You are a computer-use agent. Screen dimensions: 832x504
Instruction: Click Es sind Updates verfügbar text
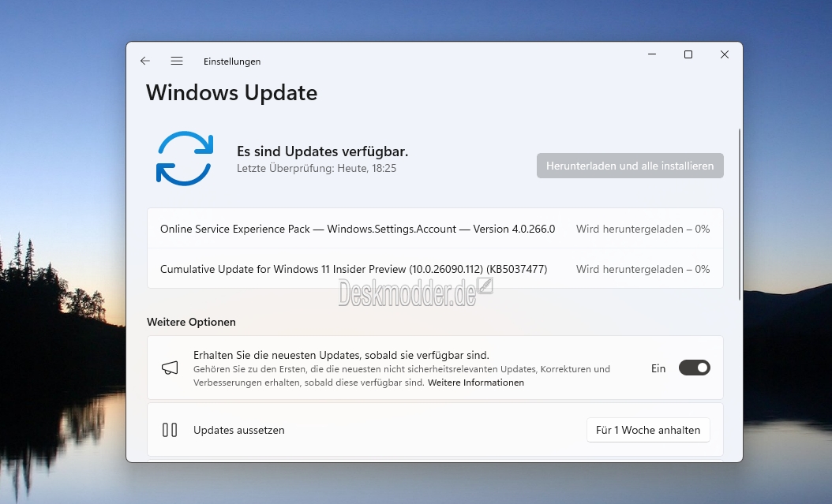coord(322,151)
